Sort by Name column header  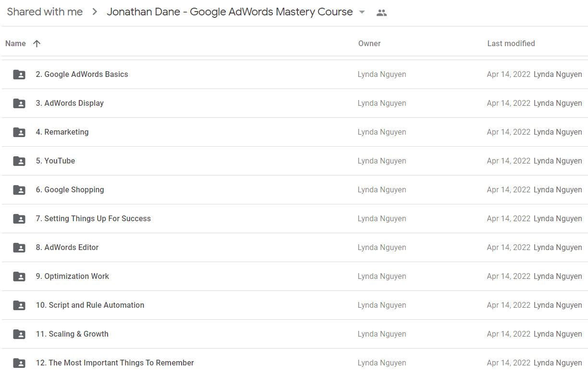coord(15,43)
